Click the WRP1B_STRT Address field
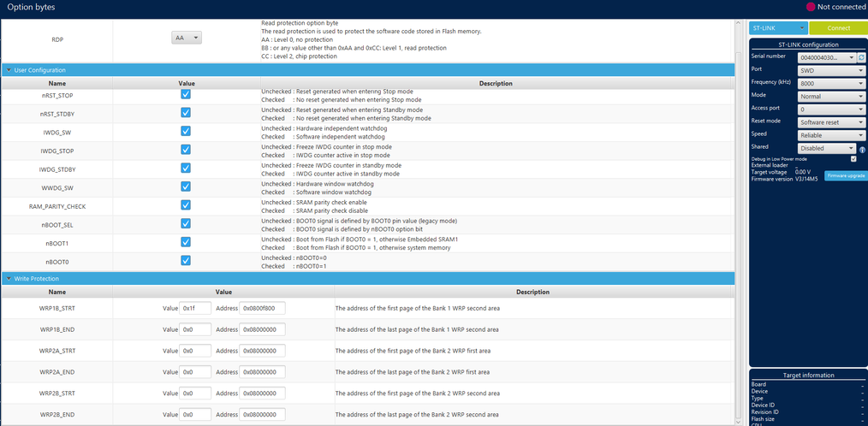Viewport: 868px width, 426px height. [262, 308]
